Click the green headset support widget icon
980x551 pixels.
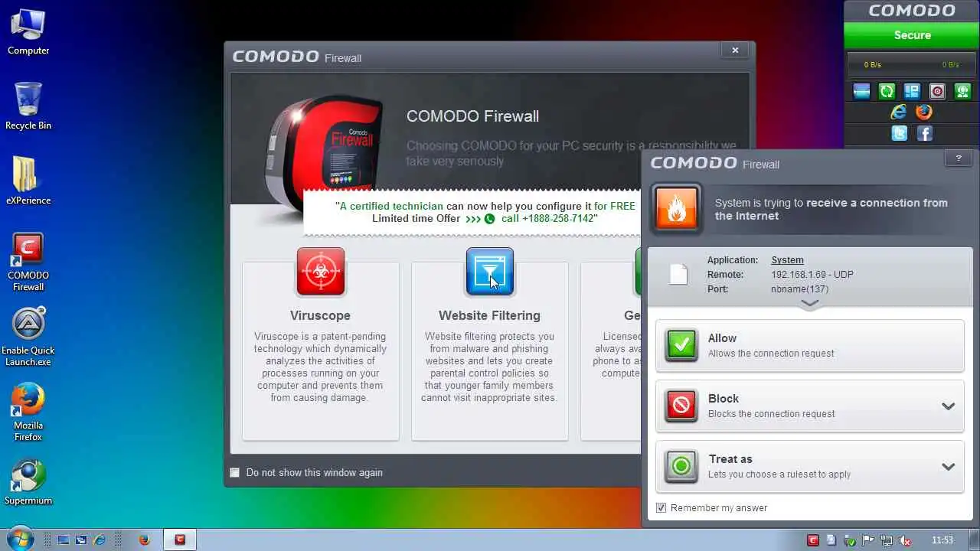tap(962, 92)
